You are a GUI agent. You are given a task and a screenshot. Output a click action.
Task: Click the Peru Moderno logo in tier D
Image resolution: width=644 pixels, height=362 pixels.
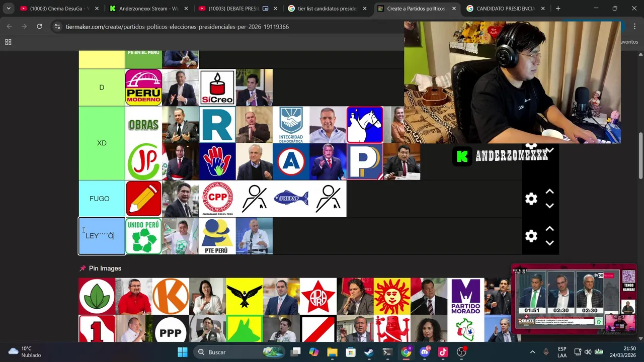click(x=143, y=87)
